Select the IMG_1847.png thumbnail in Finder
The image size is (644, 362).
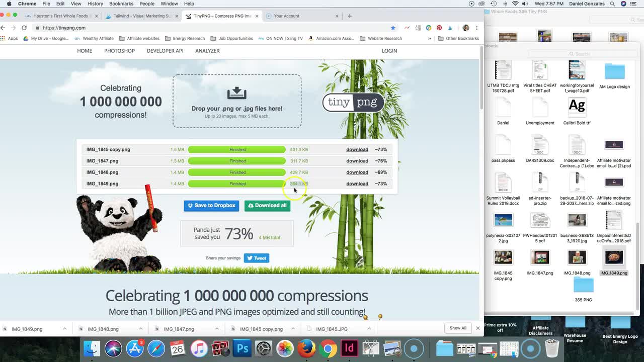pyautogui.click(x=540, y=257)
